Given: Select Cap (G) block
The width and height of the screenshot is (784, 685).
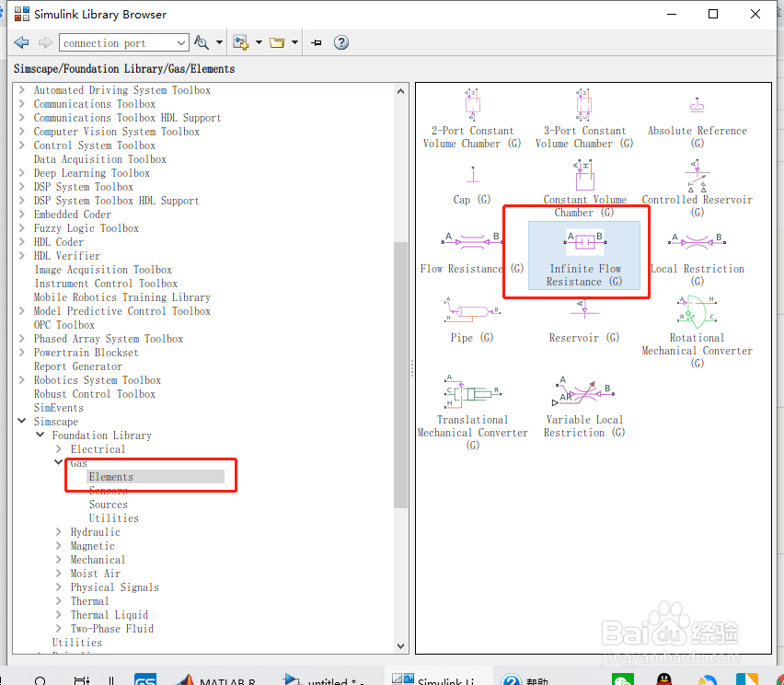Looking at the screenshot, I should [472, 186].
